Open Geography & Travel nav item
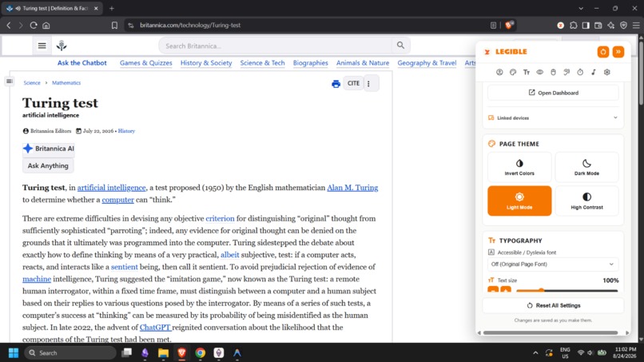This screenshot has width=644, height=362. [427, 63]
